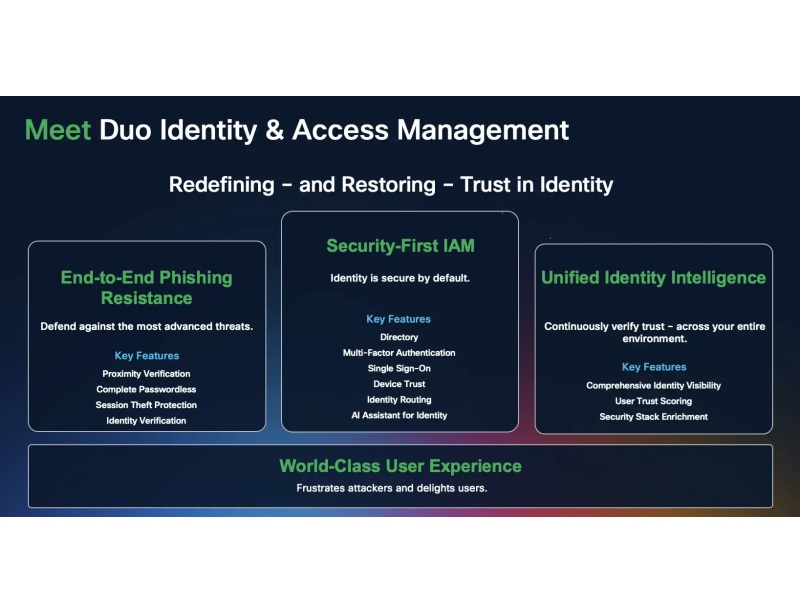This screenshot has width=800, height=598.
Task: Select the "Comprehensive Identity Visibility" feature
Action: coord(653,385)
